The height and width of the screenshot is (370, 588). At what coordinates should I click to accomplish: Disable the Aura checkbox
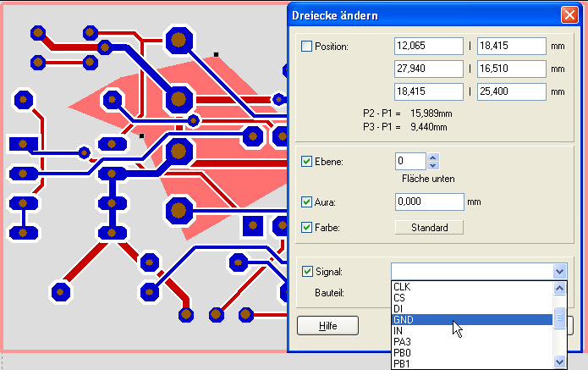pos(306,202)
